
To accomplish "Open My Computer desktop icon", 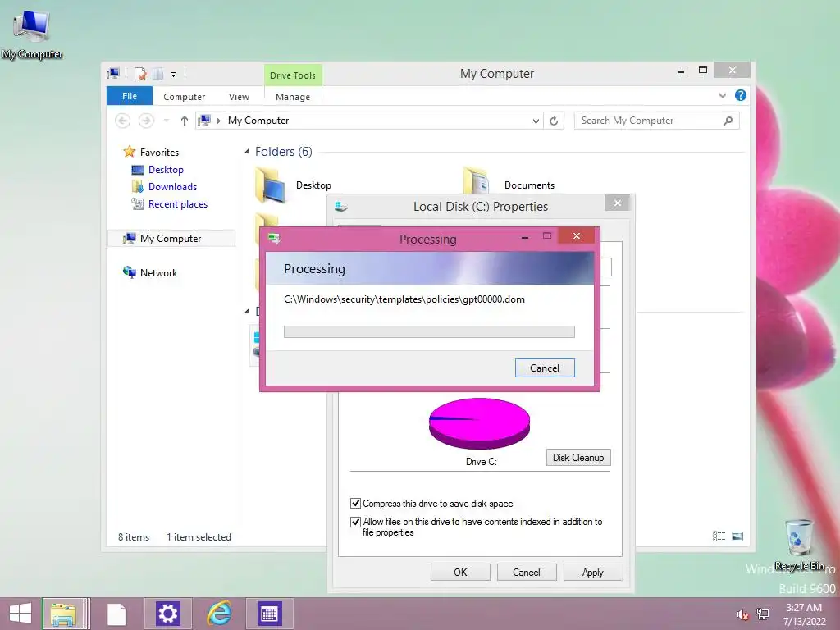I will click(x=32, y=33).
